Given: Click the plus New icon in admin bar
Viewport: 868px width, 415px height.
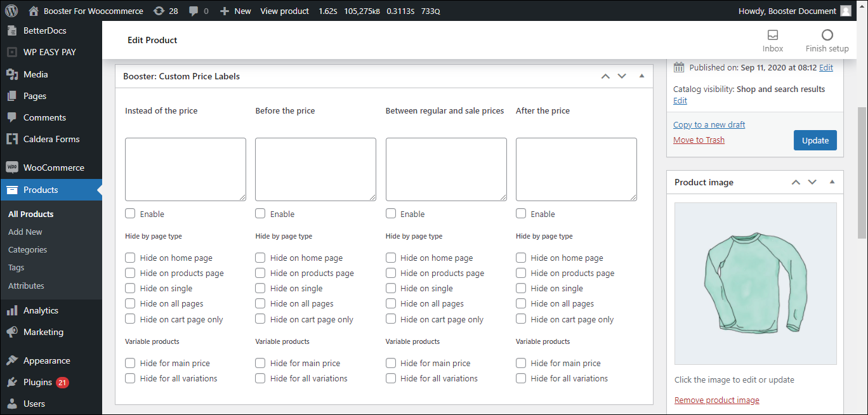Looking at the screenshot, I should pyautogui.click(x=224, y=11).
